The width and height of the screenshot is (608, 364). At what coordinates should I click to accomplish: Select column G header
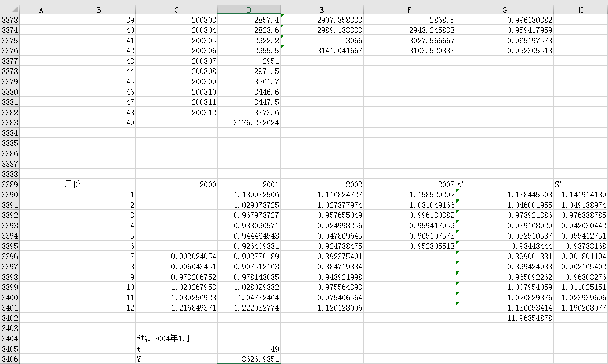tap(505, 10)
